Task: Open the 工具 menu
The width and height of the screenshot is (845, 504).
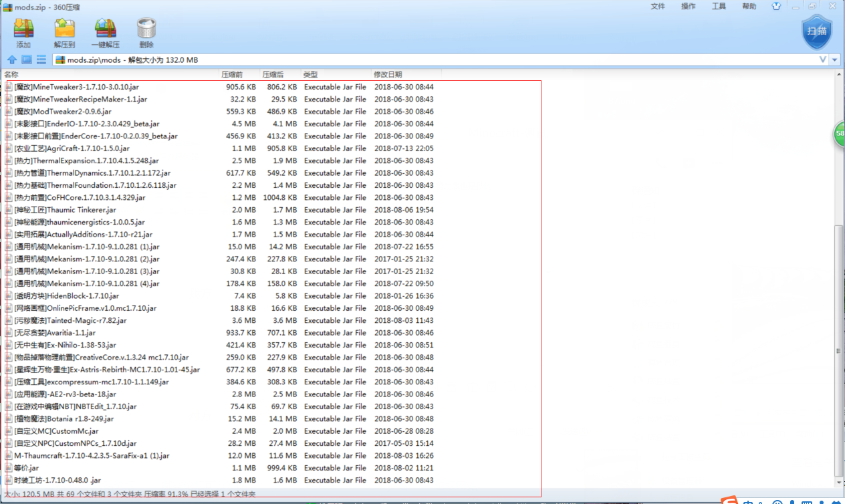Action: [719, 6]
